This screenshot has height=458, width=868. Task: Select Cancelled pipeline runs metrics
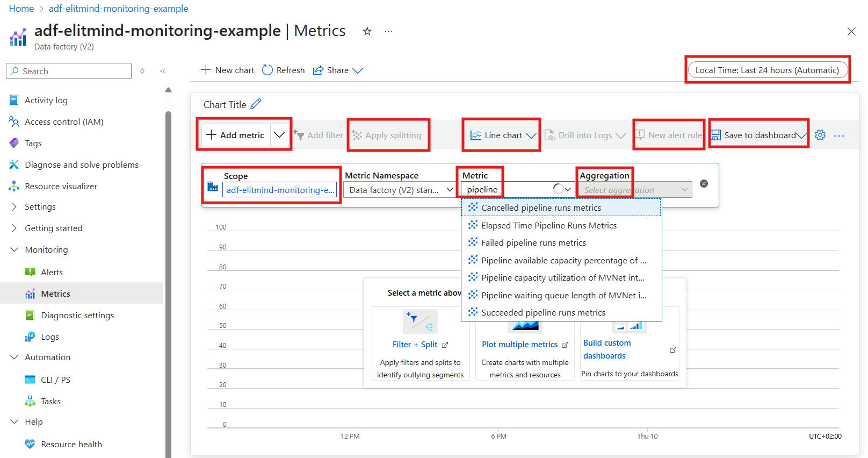[x=561, y=207]
